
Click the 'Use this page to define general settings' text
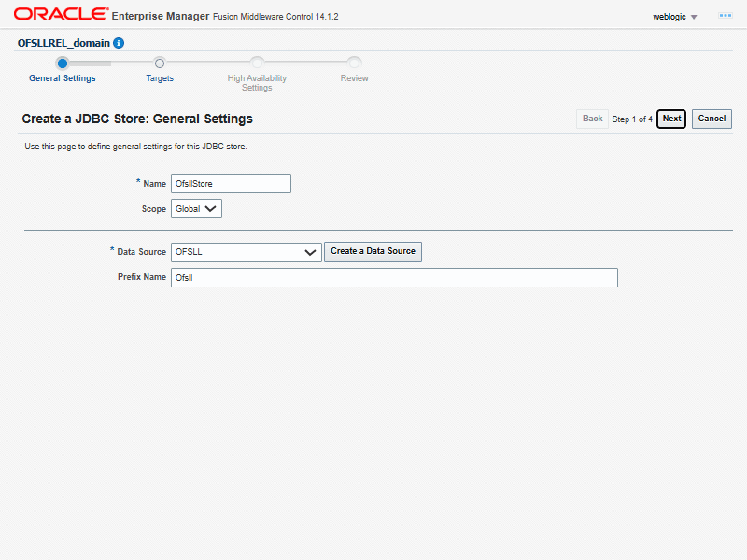pyautogui.click(x=135, y=147)
